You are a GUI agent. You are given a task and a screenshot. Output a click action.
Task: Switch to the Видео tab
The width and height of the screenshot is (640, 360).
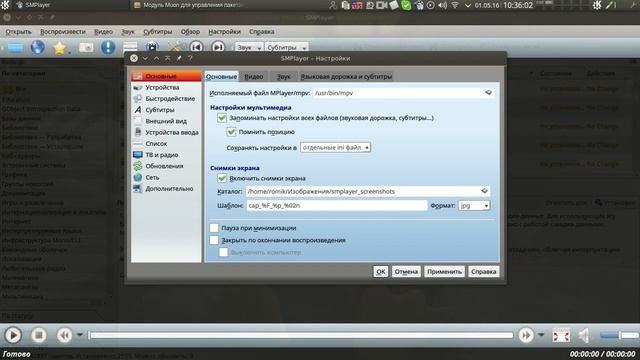253,76
